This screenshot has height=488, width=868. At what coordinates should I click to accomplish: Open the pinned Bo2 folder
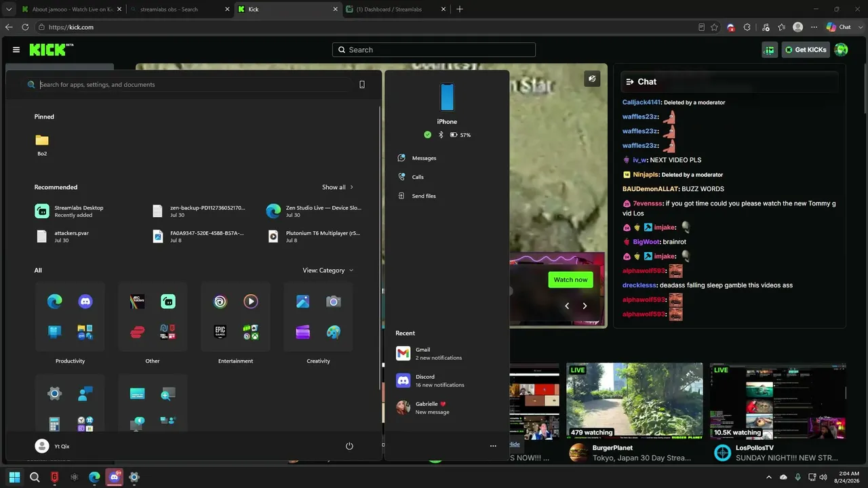pos(42,144)
